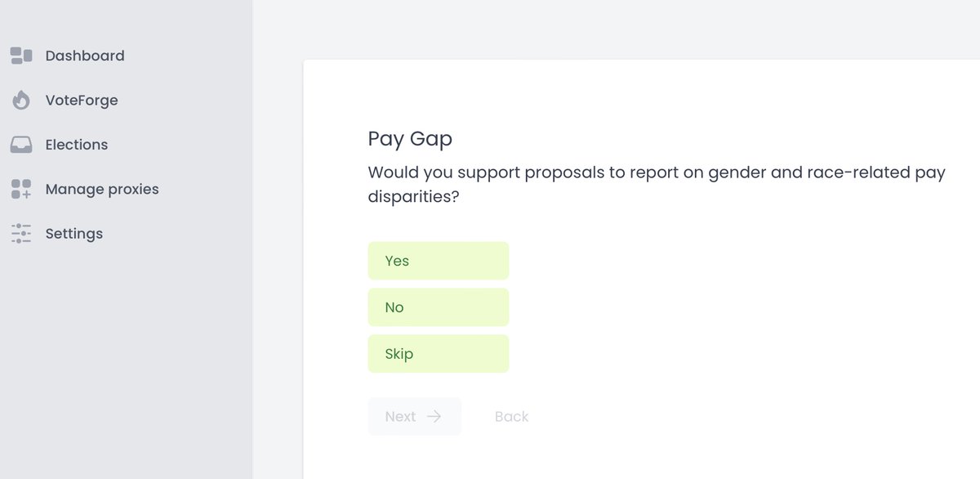980x479 pixels.
Task: Click the Manage proxies grid-plus icon
Action: point(21,189)
